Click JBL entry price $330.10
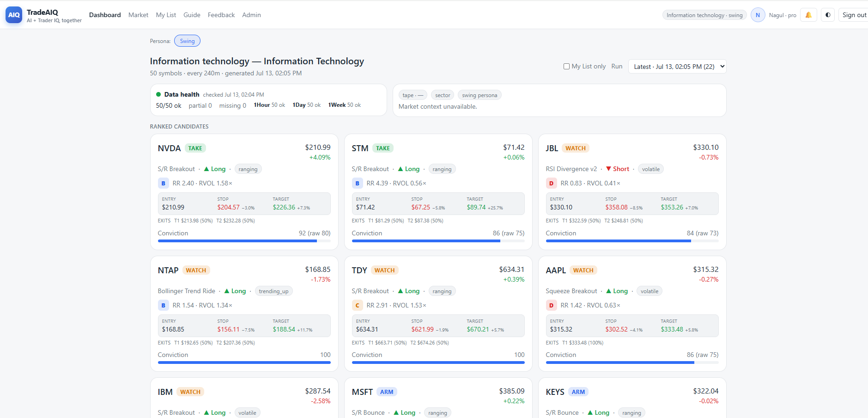868x418 pixels. [561, 207]
